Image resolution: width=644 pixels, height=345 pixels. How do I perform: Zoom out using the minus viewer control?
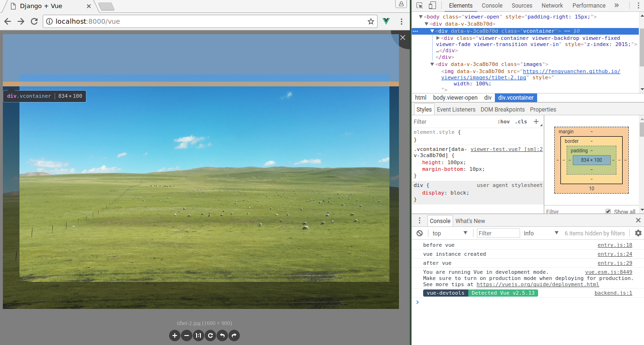pos(186,336)
